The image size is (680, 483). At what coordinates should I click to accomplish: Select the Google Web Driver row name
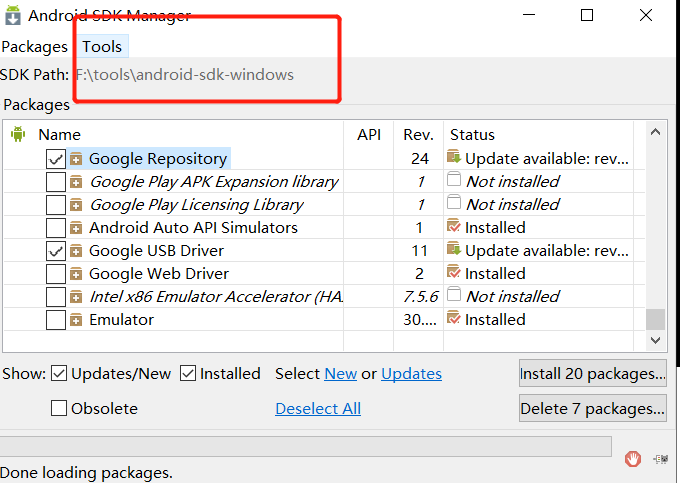click(159, 274)
